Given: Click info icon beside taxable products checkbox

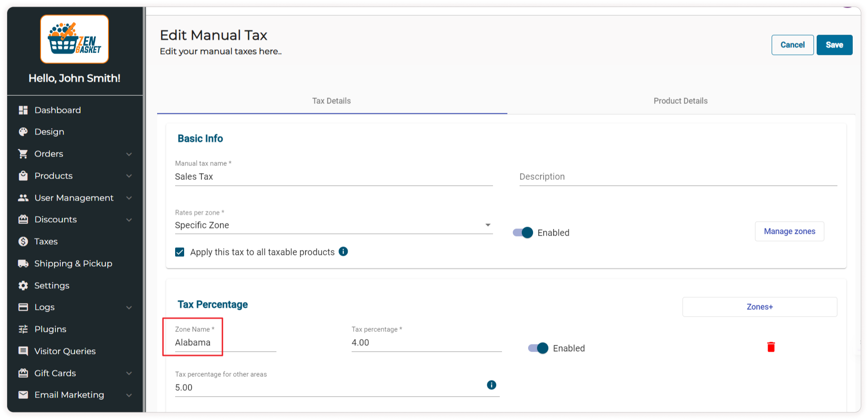Looking at the screenshot, I should [x=343, y=251].
